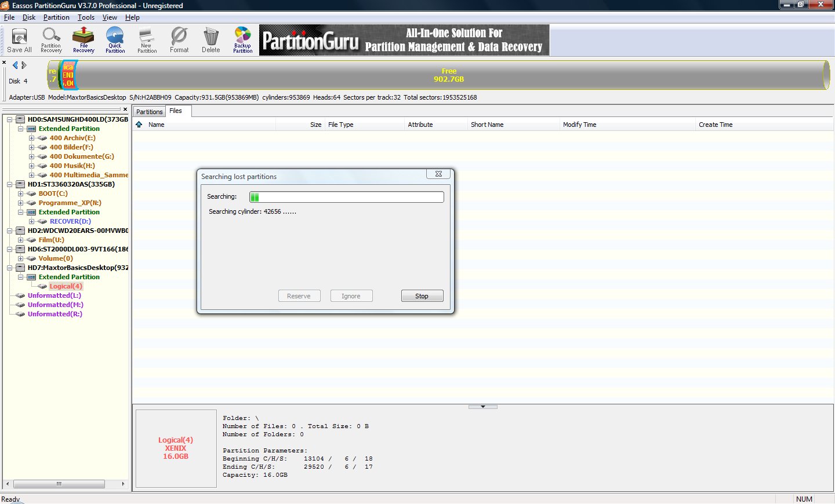The image size is (835, 504).
Task: Expand 400 Bilder(F:) partition
Action: tap(31, 147)
